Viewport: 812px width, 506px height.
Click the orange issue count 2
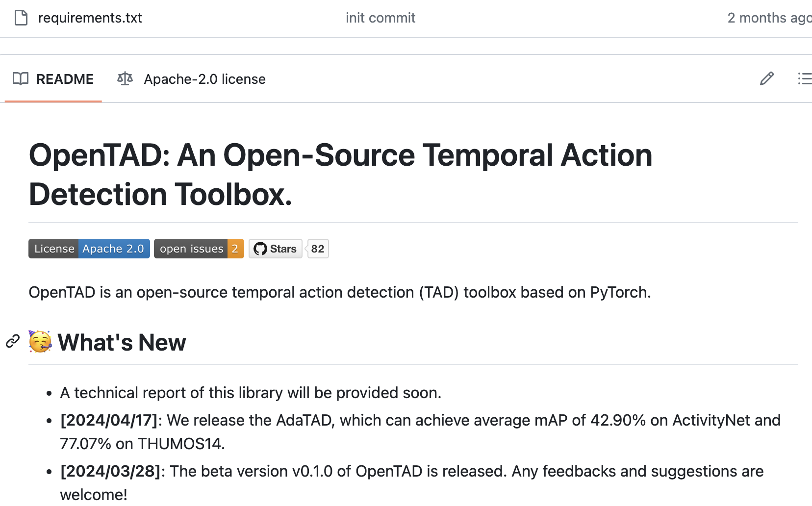[x=235, y=249]
